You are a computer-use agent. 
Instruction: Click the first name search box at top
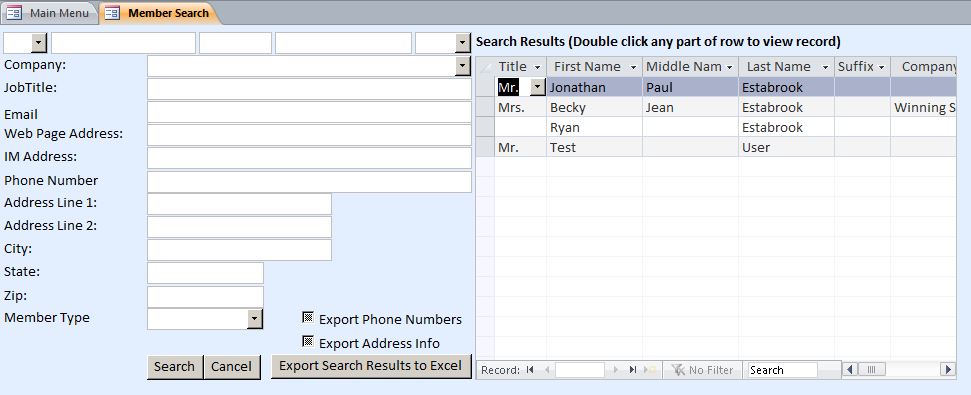[x=123, y=43]
